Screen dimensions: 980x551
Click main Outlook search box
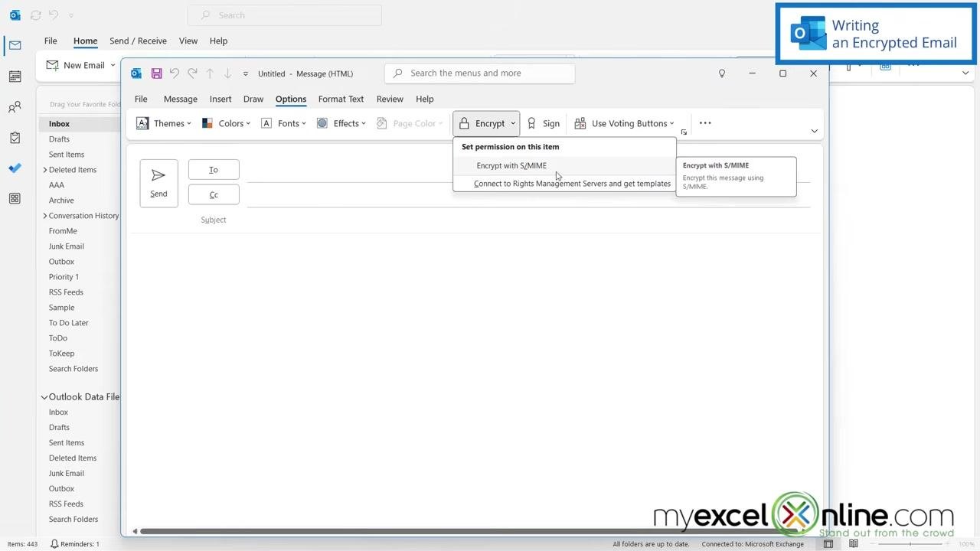point(285,15)
